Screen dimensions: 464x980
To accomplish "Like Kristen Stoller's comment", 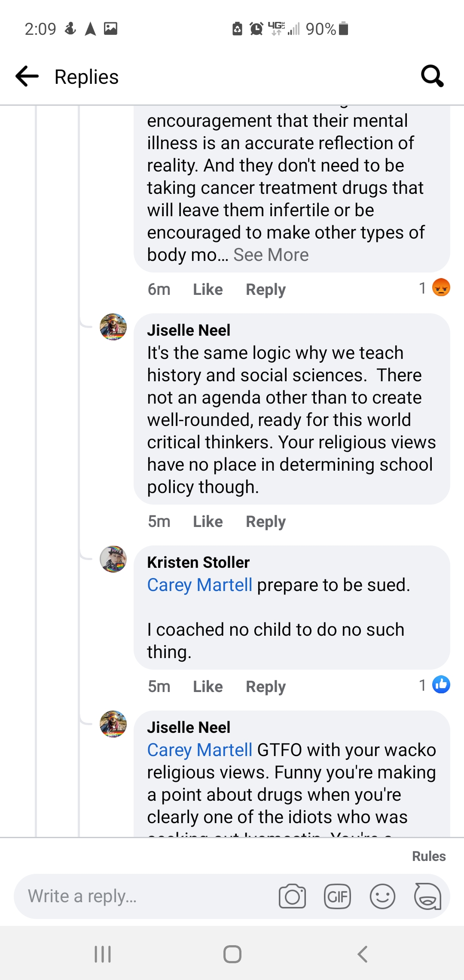I will pos(208,686).
